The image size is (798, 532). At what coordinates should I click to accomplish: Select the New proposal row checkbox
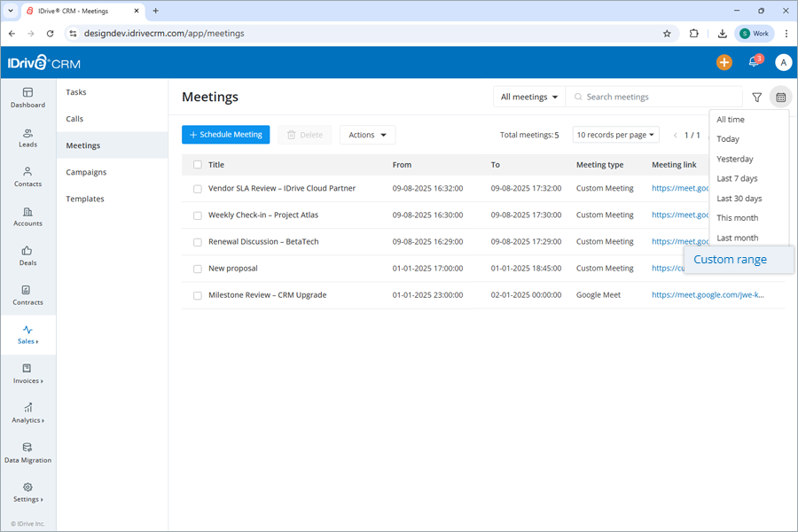point(197,268)
